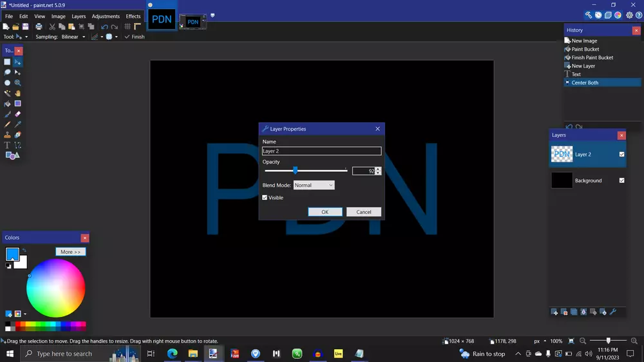Select the Zoom tool in Tools panel

pyautogui.click(x=17, y=82)
